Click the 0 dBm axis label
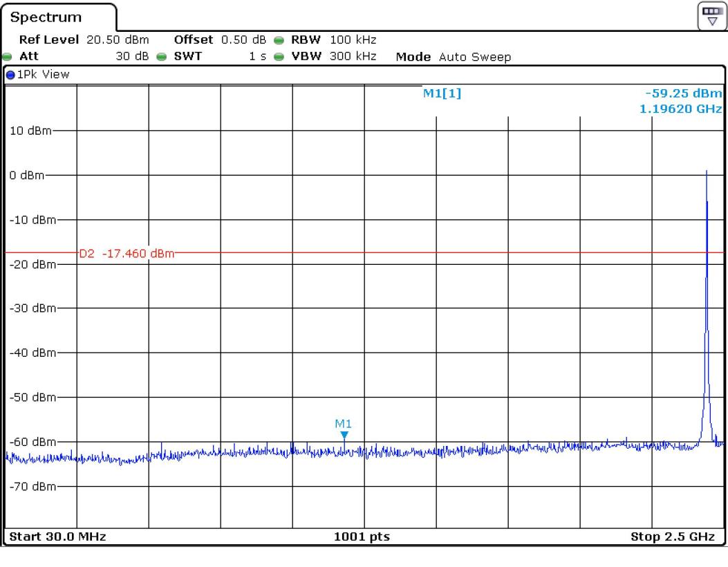 27,176
